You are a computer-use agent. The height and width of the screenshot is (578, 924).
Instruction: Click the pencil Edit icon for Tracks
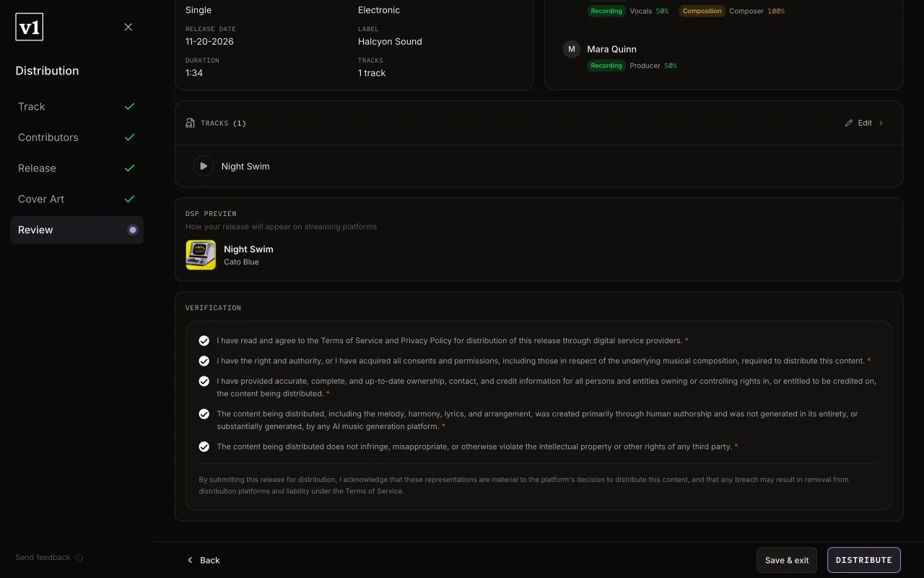(849, 123)
